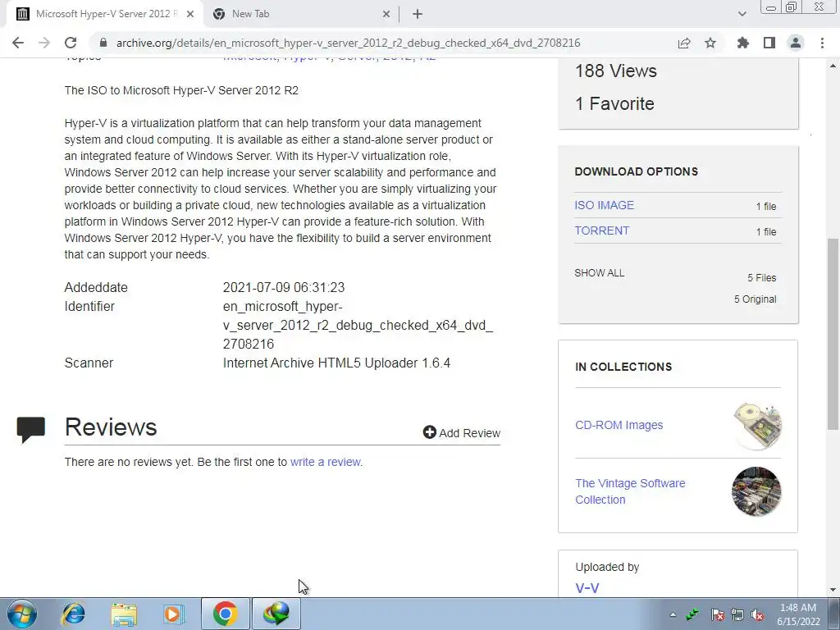Toggle the browser side panel icon
This screenshot has height=630, width=840.
[769, 43]
